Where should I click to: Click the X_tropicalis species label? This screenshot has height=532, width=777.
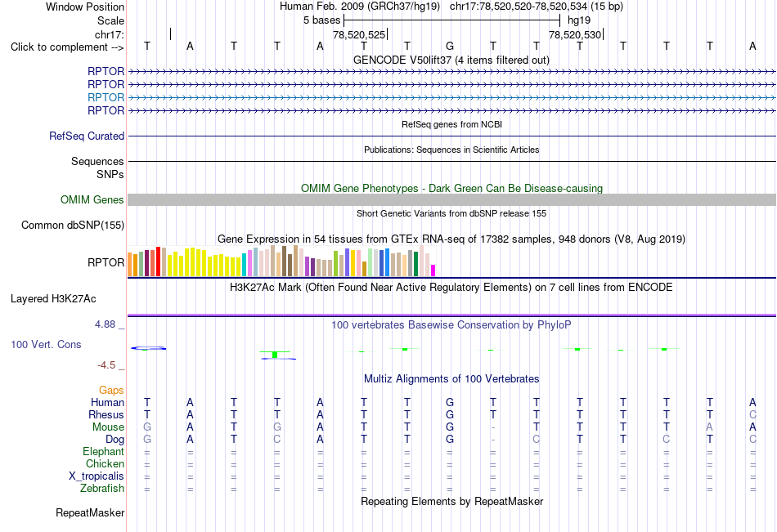click(x=97, y=476)
